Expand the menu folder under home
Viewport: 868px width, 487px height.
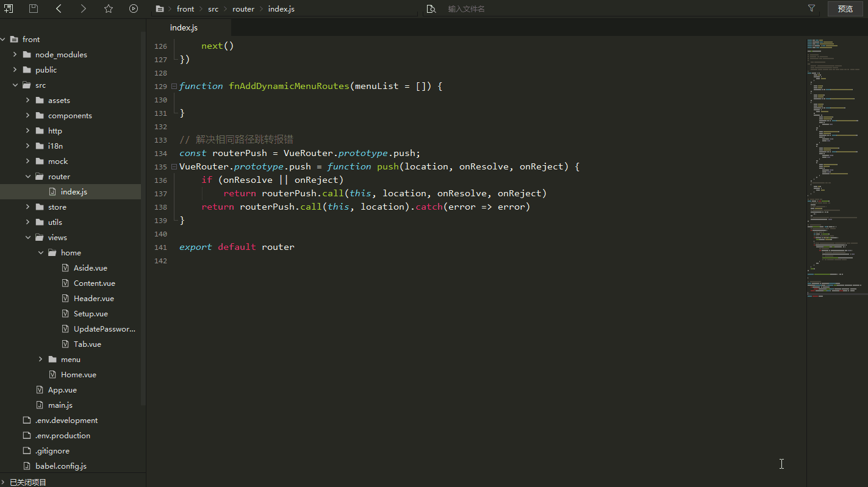[40, 359]
